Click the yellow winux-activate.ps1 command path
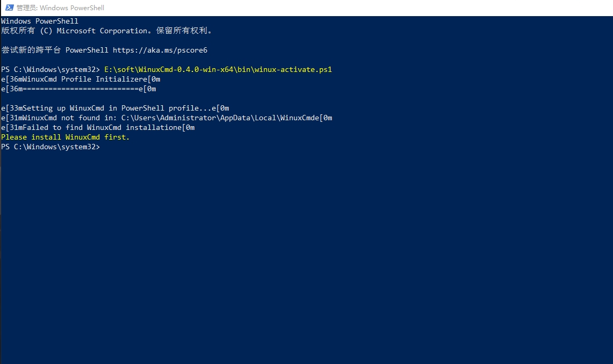This screenshot has width=613, height=364. 218,69
